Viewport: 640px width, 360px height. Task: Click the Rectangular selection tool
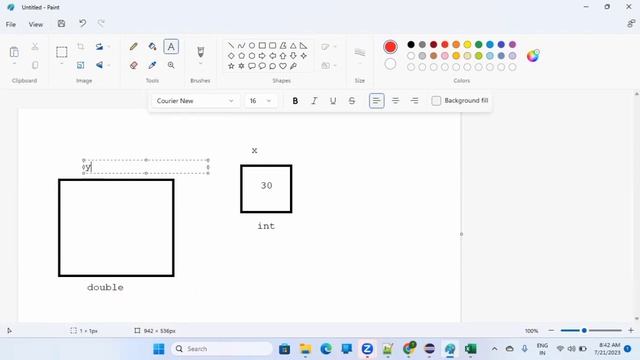(62, 52)
